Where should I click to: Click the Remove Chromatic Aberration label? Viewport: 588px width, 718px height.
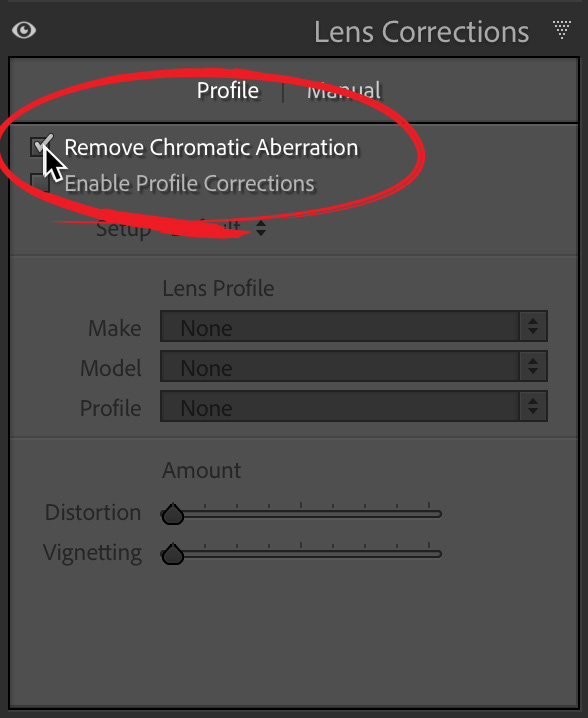(x=211, y=147)
